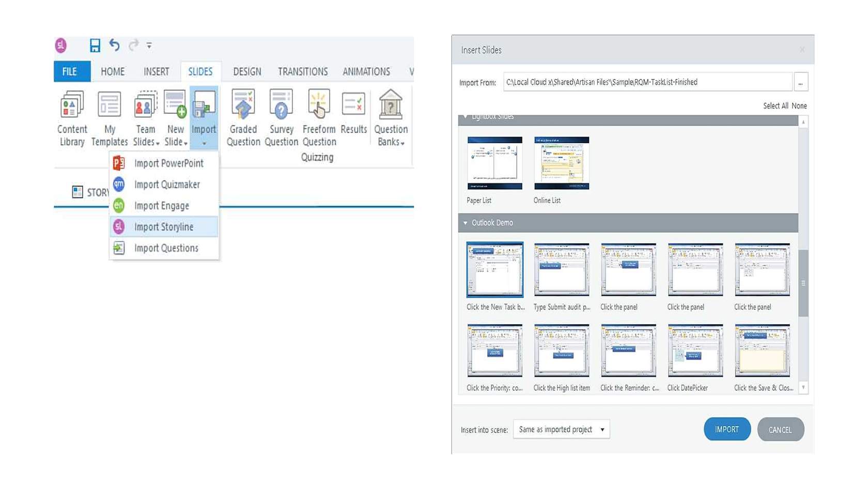Select the 'Click the High list item' thumbnail
Viewport: 868px width, 489px height.
pyautogui.click(x=562, y=350)
